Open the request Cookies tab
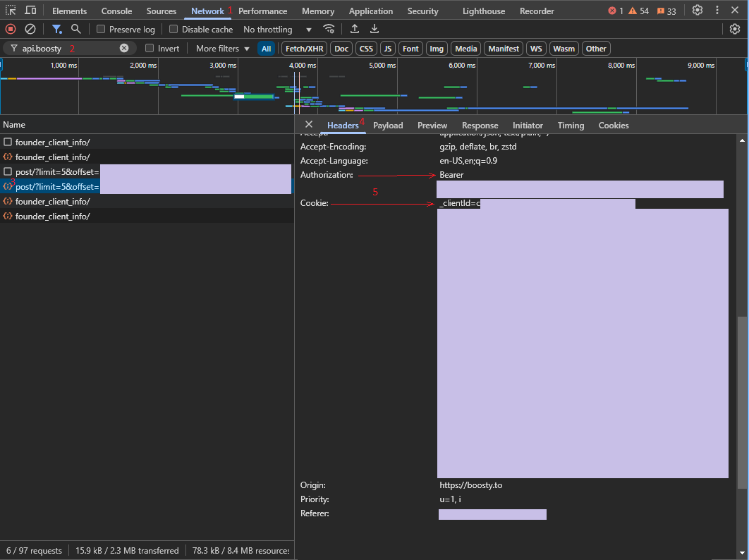749x560 pixels. (614, 125)
